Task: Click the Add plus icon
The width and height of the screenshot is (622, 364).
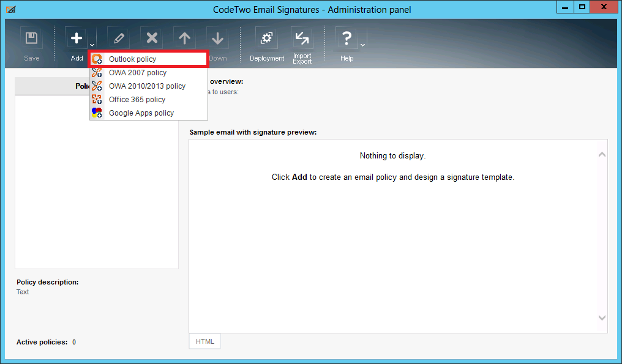Action: (x=76, y=39)
